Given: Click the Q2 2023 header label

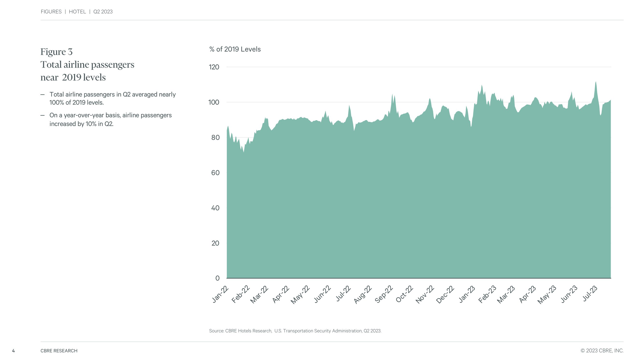Looking at the screenshot, I should tap(103, 12).
